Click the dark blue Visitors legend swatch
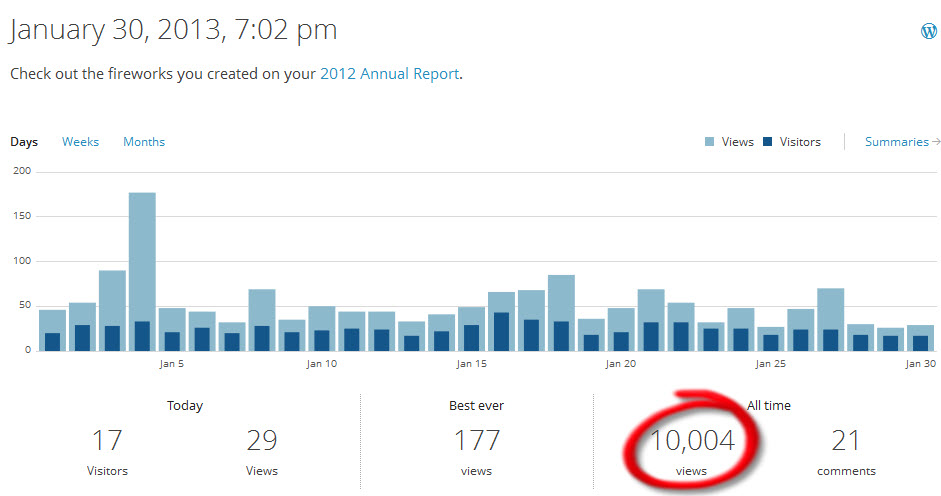Viewport: 941px width, 496px height. [x=767, y=142]
